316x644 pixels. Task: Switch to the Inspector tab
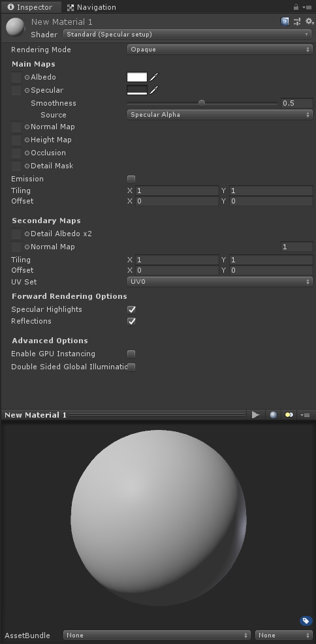click(30, 7)
